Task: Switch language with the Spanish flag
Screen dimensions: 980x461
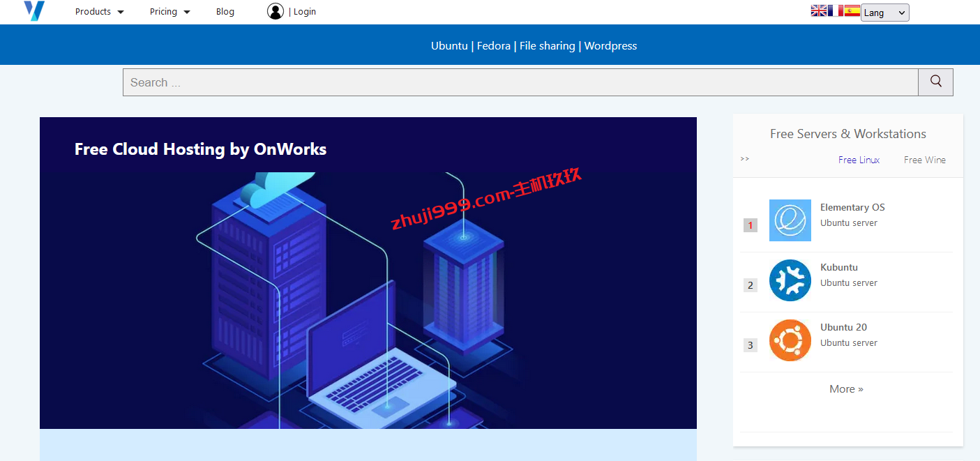Action: (852, 10)
